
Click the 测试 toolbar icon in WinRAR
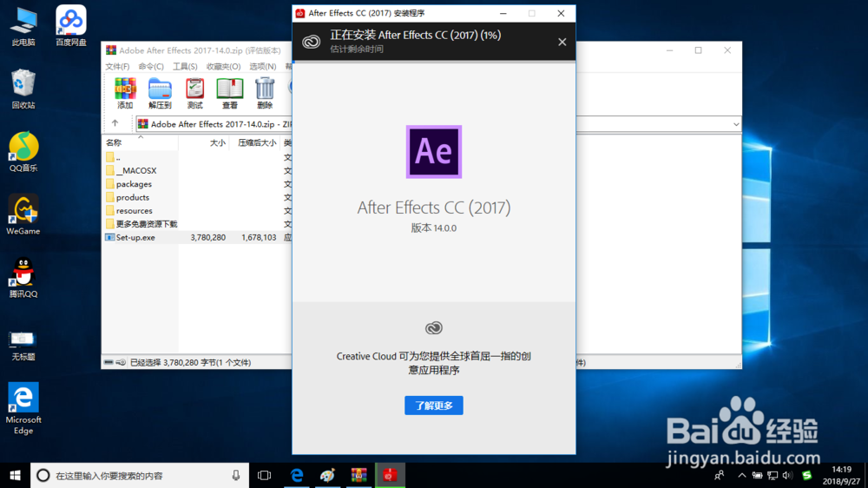click(194, 93)
